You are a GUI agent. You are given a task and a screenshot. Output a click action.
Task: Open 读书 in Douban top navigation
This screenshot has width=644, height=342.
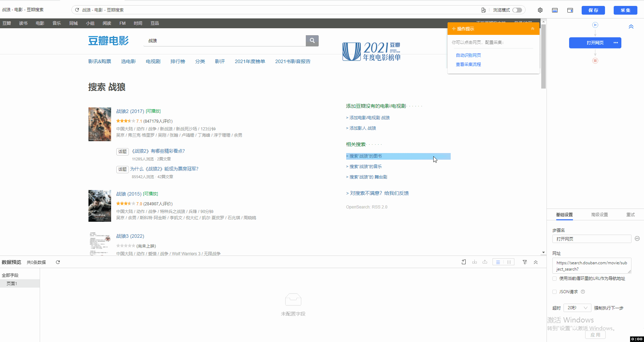point(23,23)
